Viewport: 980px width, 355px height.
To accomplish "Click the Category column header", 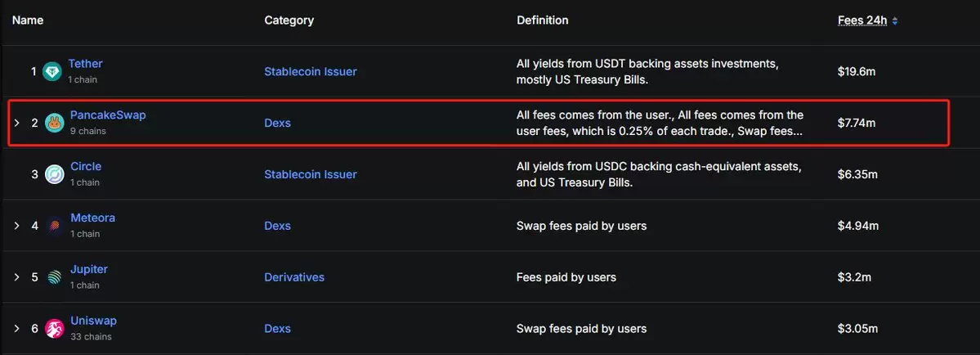I will pyautogui.click(x=289, y=20).
